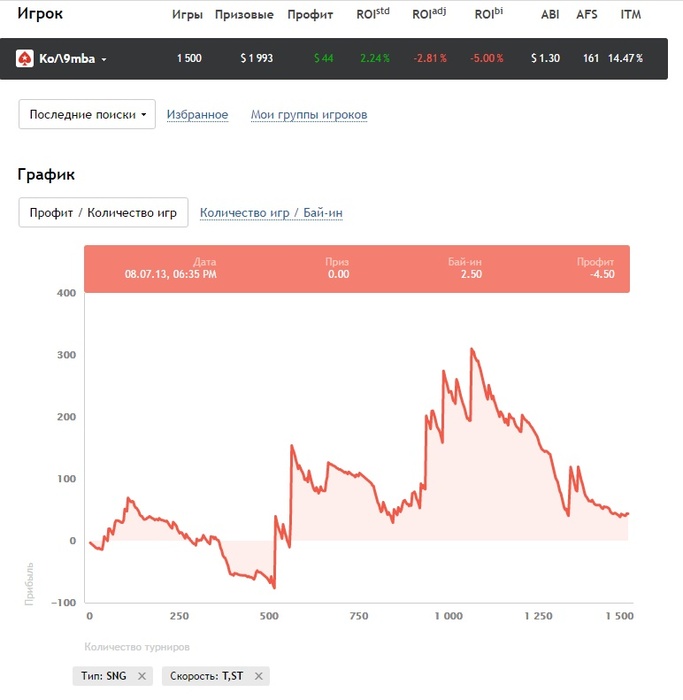Click the "ITM" column header

(630, 15)
